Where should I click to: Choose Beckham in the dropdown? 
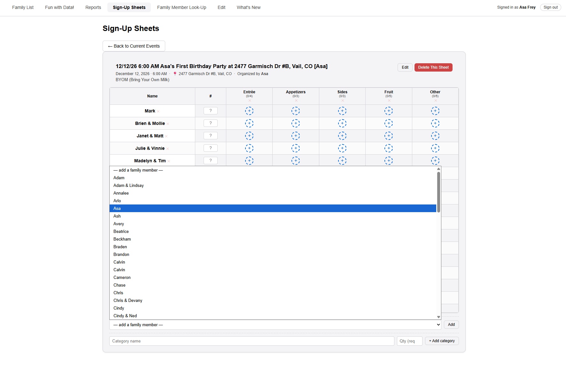(x=273, y=239)
